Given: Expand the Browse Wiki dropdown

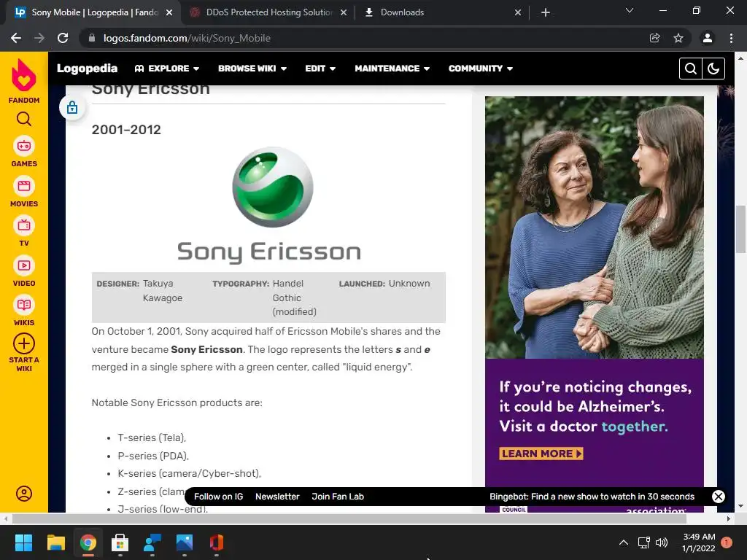Looking at the screenshot, I should 252,69.
